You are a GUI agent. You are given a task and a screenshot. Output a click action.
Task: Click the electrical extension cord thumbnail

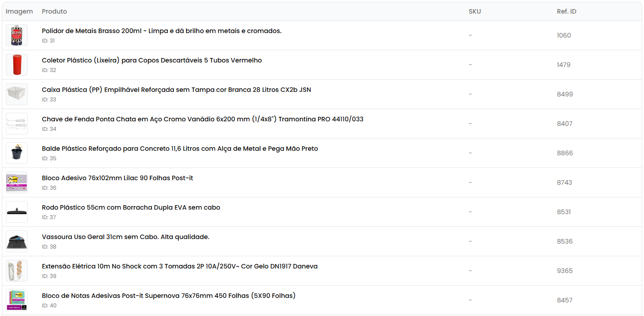(x=17, y=271)
